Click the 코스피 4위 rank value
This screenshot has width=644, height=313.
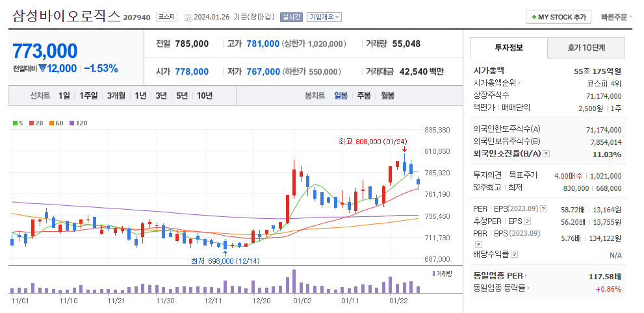coord(604,84)
